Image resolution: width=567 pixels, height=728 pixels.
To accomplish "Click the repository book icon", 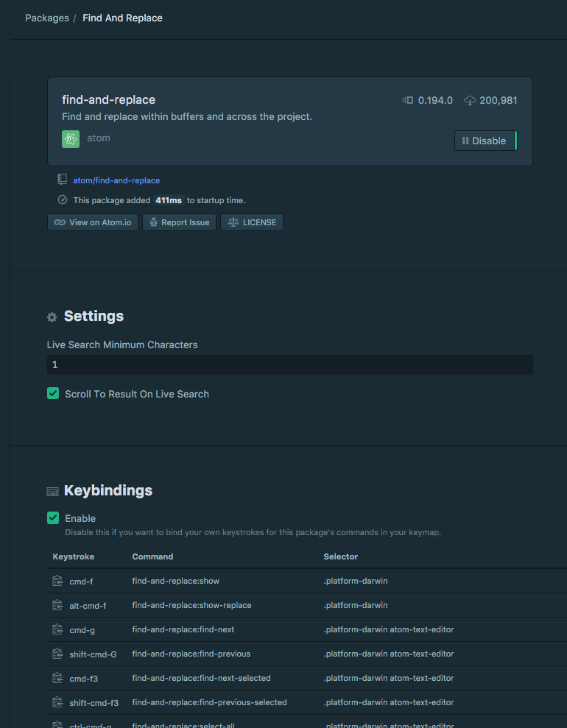I will tap(63, 180).
